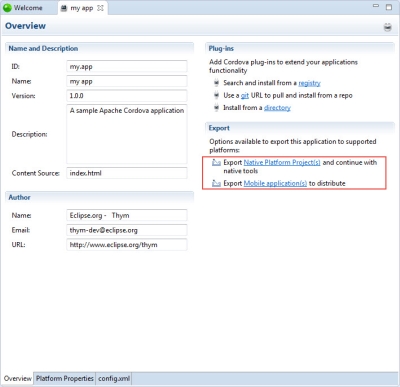Click the plug-in icon beside registry search
Image resolution: width=400 pixels, height=387 pixels.
click(x=216, y=83)
